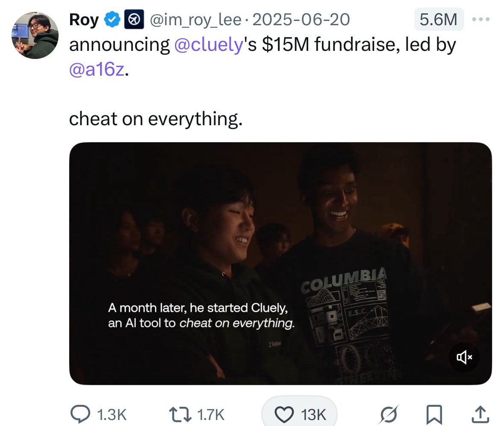Play the embedded Cluely video
504x426 pixels.
pos(280,264)
